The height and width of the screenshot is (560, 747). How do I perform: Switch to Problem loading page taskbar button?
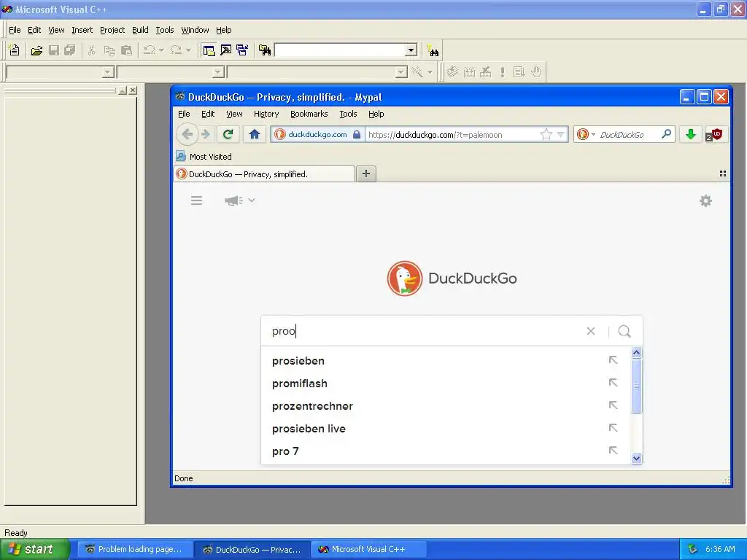pyautogui.click(x=135, y=549)
